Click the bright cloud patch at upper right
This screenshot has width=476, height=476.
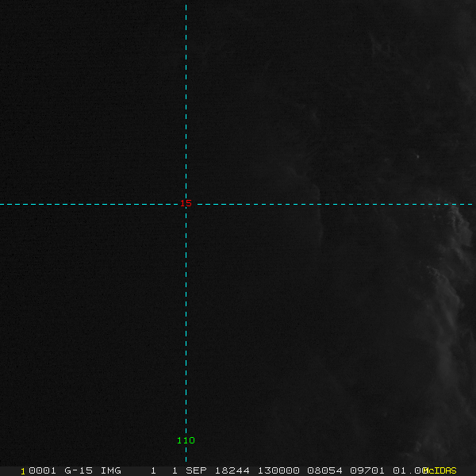click(381, 48)
